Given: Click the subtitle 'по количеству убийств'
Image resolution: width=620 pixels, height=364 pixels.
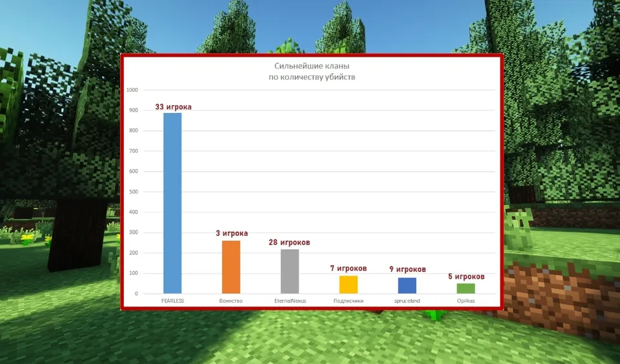Looking at the screenshot, I should pyautogui.click(x=311, y=77).
